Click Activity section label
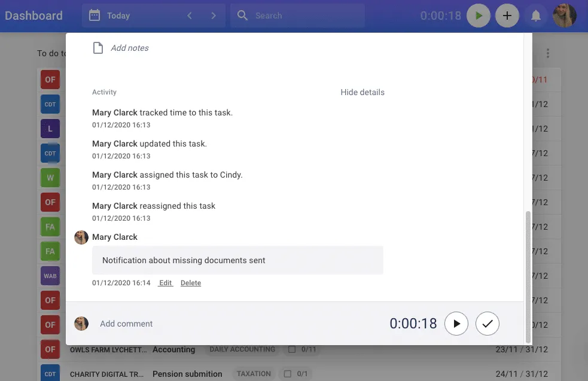The image size is (588, 381). click(104, 92)
